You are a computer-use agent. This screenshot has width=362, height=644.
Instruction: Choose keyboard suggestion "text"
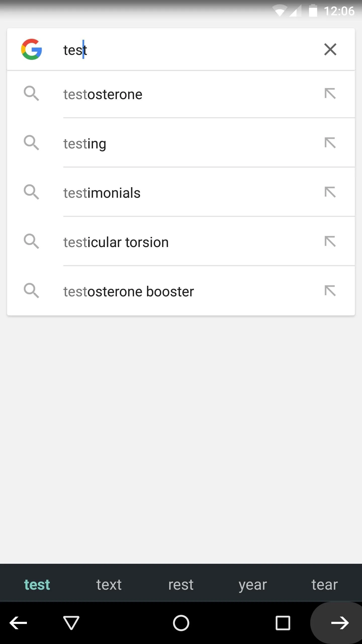coord(109,585)
